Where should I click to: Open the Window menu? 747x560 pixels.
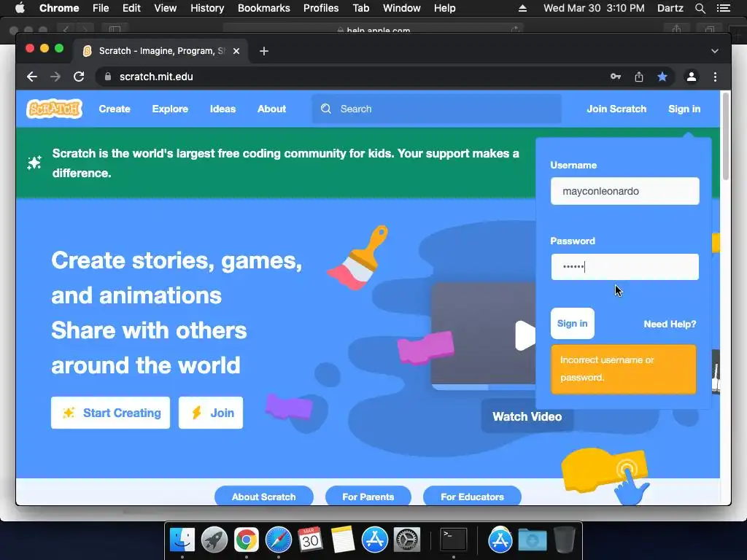[402, 8]
